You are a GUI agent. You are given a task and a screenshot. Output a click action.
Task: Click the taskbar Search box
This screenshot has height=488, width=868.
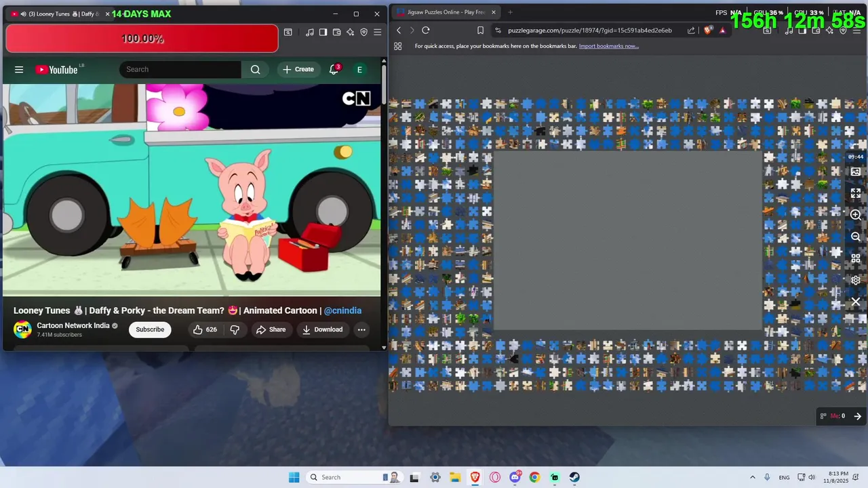(354, 477)
